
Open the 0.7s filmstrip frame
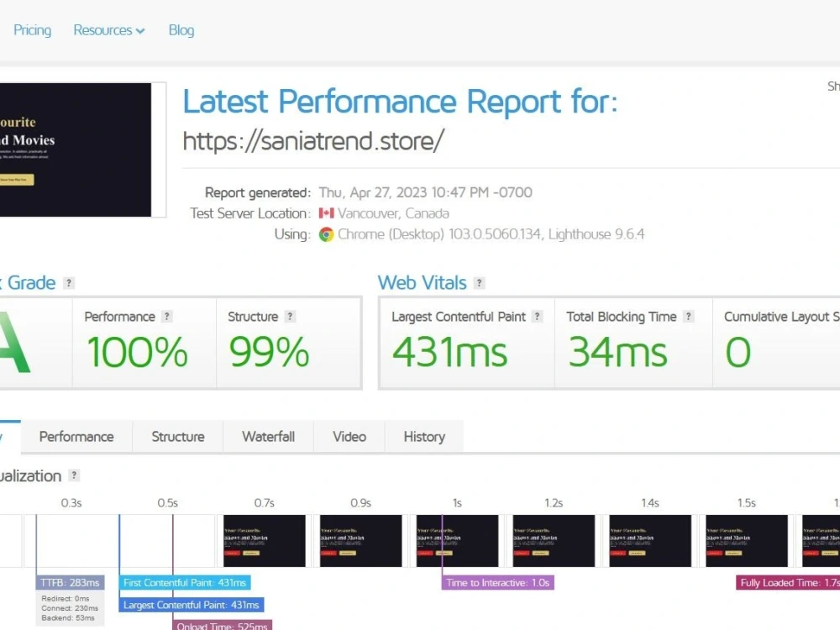[264, 540]
